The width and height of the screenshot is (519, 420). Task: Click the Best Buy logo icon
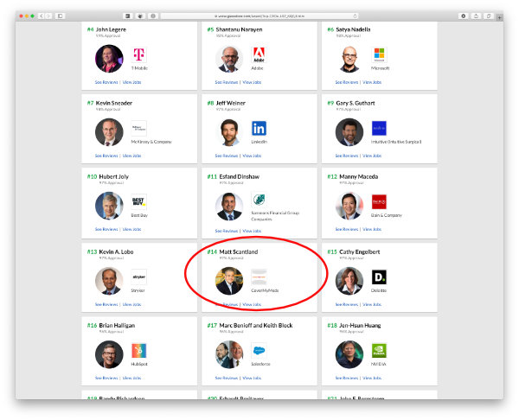pos(138,201)
